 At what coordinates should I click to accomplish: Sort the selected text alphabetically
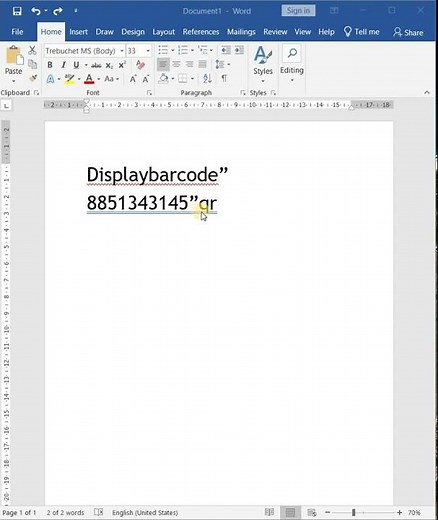tap(207, 79)
